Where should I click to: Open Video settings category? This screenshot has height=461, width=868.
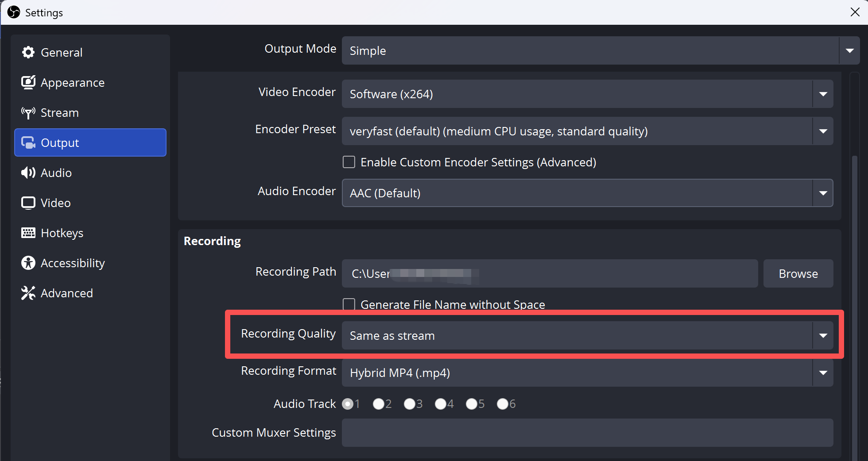(x=90, y=203)
